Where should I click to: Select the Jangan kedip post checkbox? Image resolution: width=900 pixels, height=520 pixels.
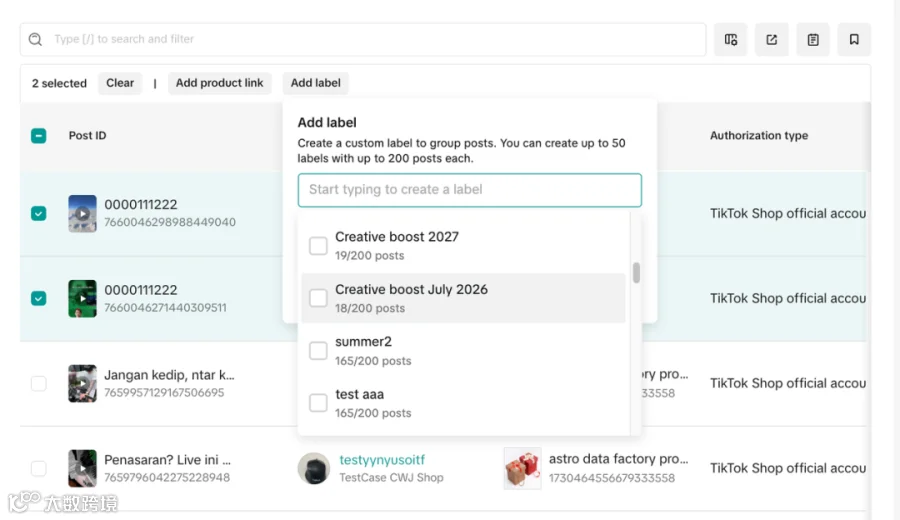(x=38, y=383)
